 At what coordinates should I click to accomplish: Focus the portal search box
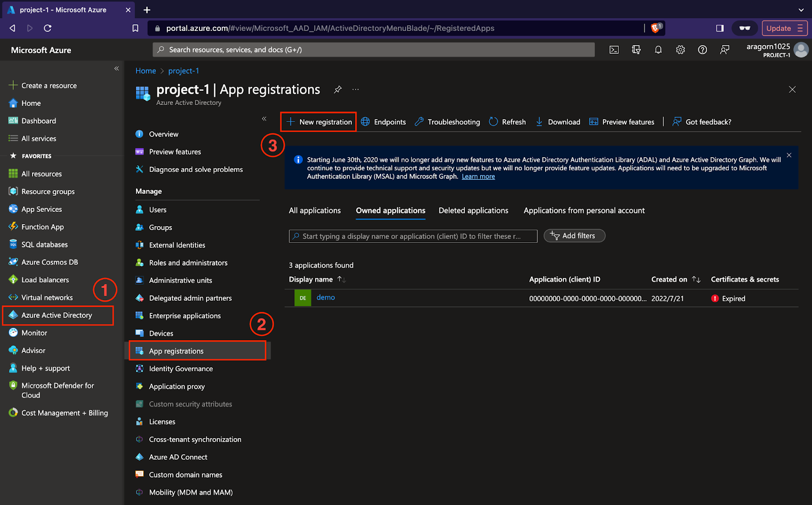pyautogui.click(x=374, y=50)
